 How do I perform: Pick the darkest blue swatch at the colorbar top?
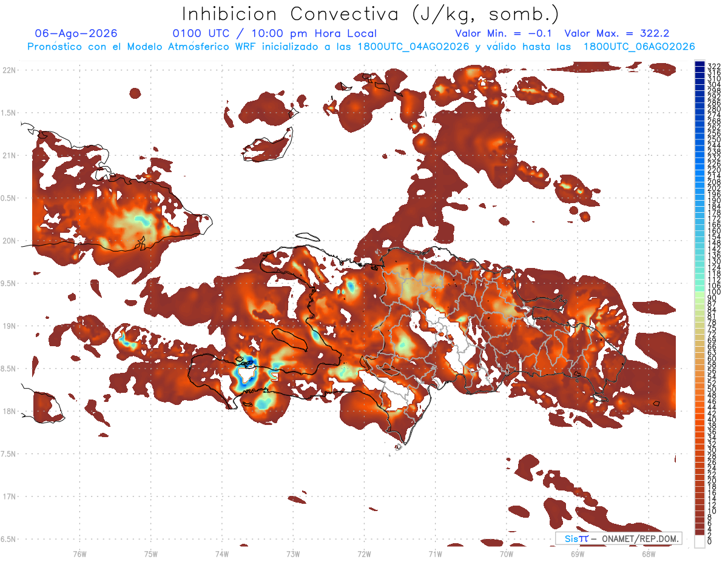click(x=700, y=63)
